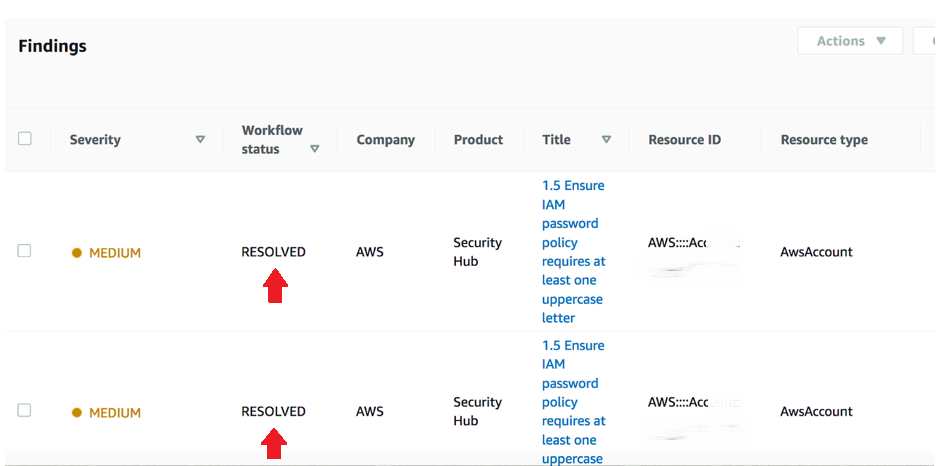This screenshot has width=939, height=466.
Task: Click AwsAccount resource type in first row
Action: click(x=816, y=252)
